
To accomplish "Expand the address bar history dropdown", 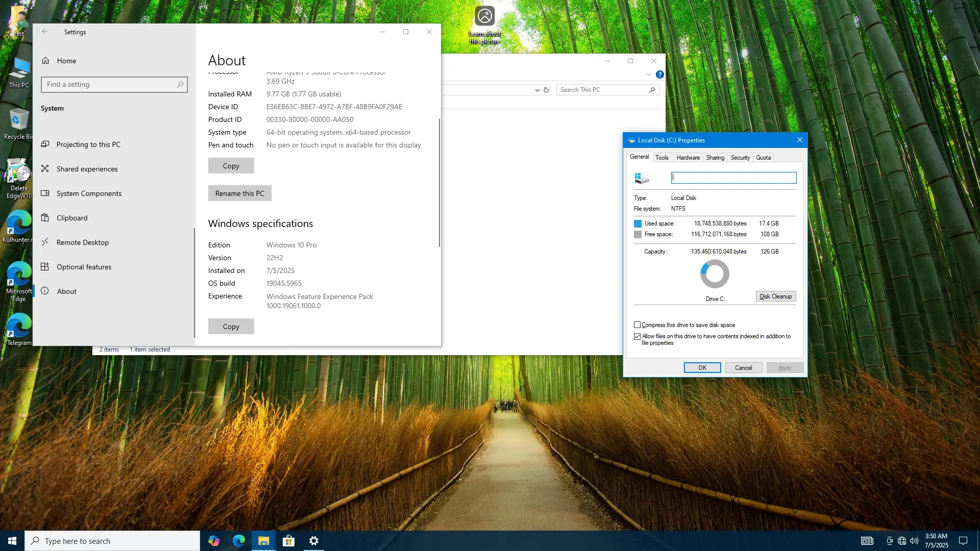I will (x=537, y=90).
